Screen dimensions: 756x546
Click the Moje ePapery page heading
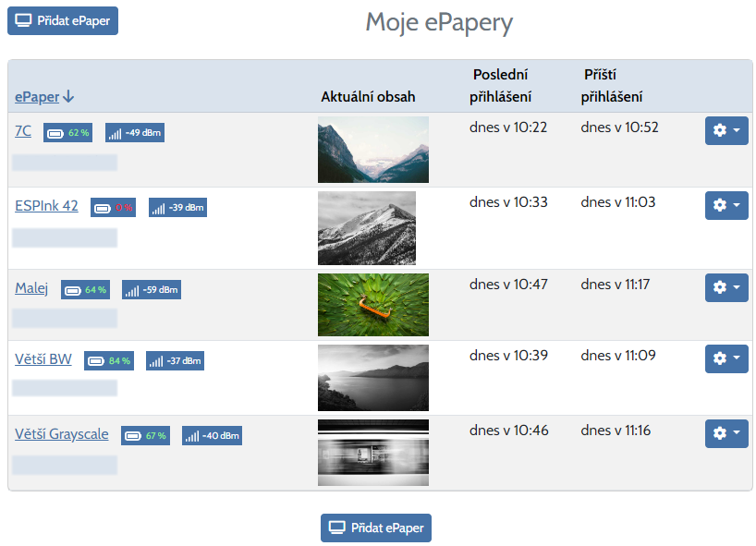pyautogui.click(x=439, y=23)
